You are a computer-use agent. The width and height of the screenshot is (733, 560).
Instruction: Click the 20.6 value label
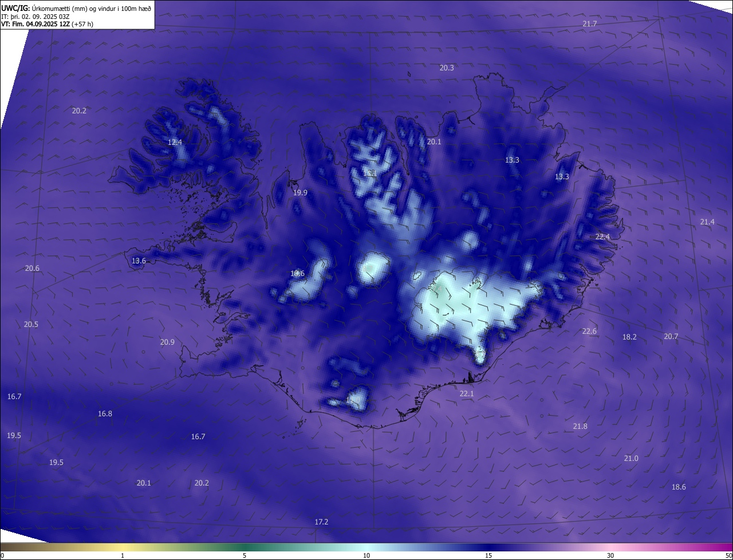32,268
